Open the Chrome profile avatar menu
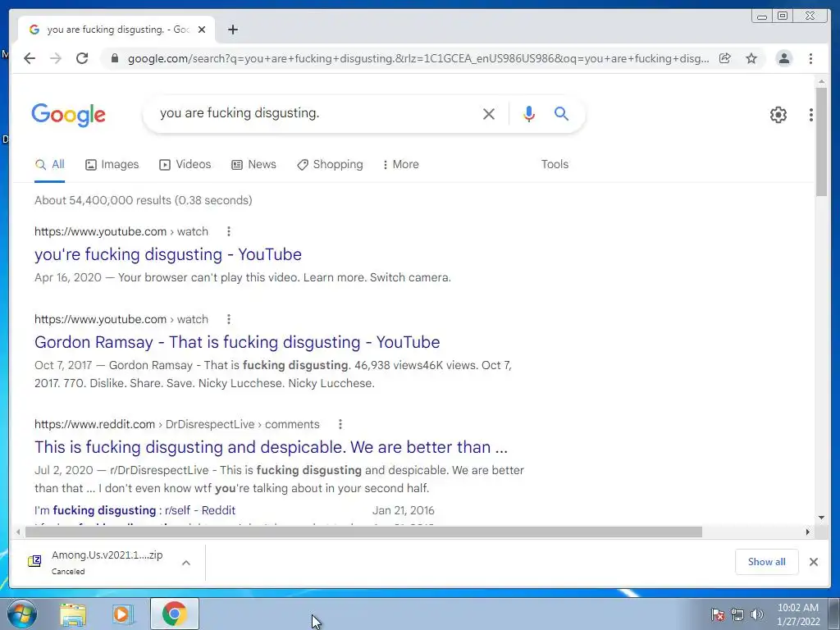Viewport: 840px width, 630px height. click(x=784, y=58)
